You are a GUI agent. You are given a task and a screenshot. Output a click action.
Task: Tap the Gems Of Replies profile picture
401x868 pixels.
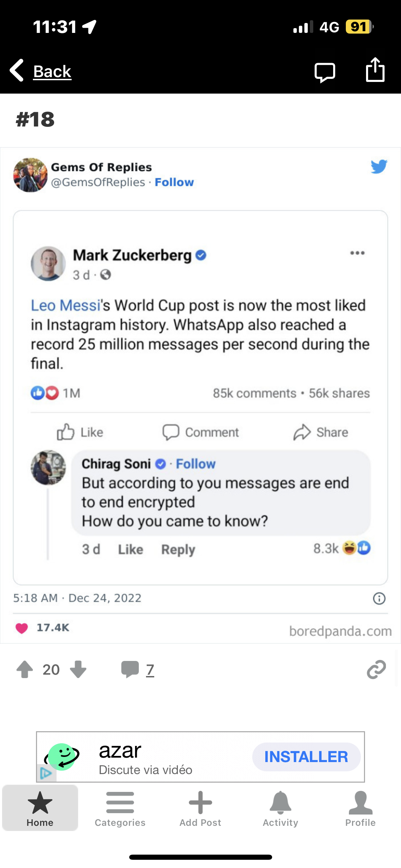coord(30,175)
